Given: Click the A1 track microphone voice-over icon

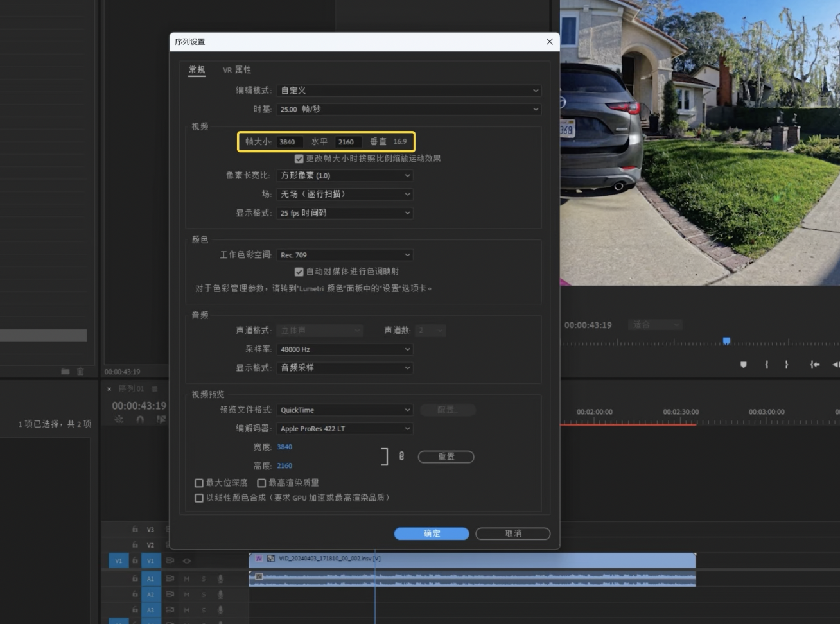Looking at the screenshot, I should pos(220,578).
